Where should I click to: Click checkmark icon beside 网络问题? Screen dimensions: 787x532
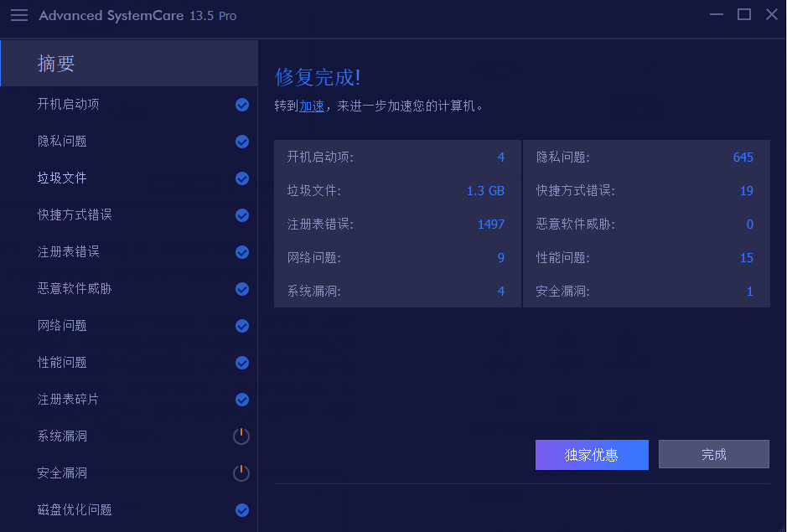[x=242, y=326]
